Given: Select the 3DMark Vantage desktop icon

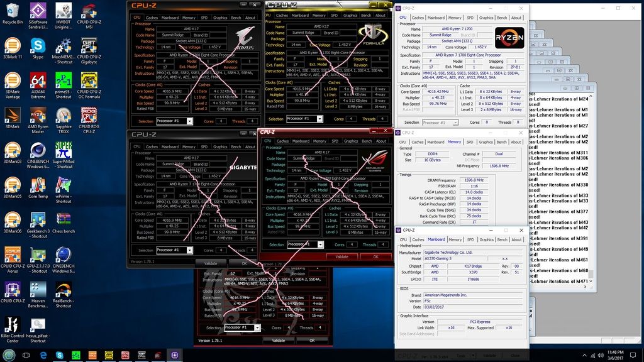Looking at the screenshot, I should (13, 85).
